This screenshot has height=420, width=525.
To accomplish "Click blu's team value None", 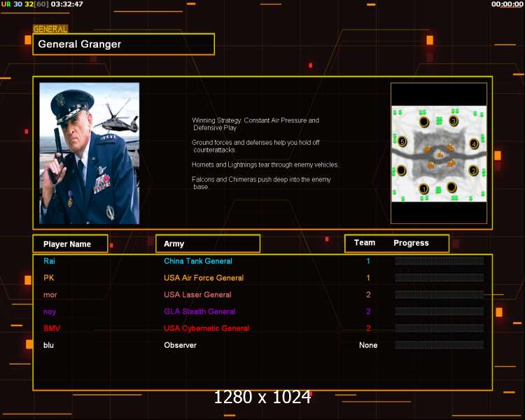I will pos(368,345).
